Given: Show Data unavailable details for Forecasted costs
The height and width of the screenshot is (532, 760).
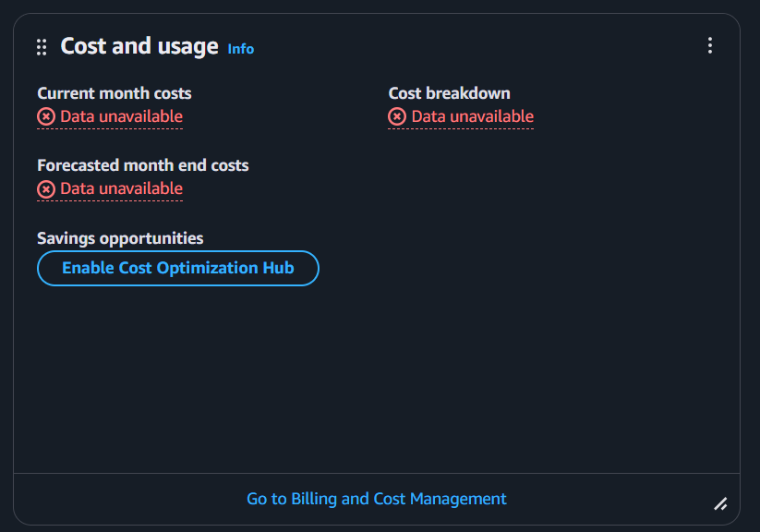Looking at the screenshot, I should (121, 188).
